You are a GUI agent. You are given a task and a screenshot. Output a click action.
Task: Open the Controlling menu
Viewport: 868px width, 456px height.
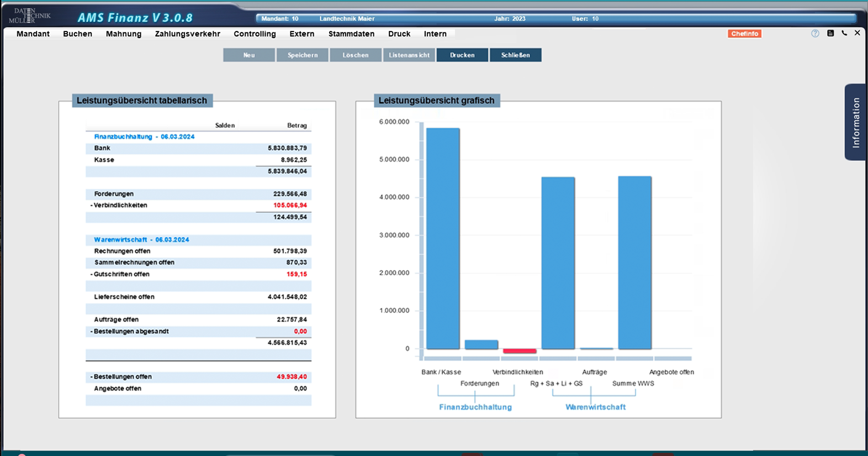point(255,34)
